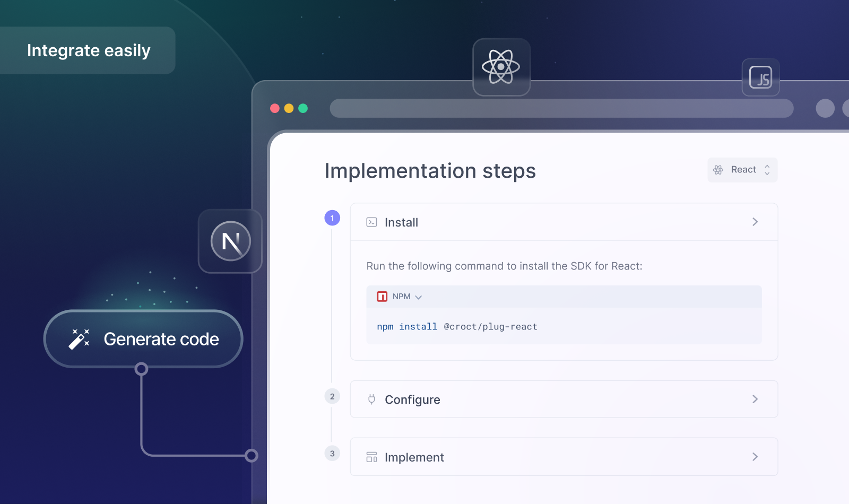Click the Implementation steps heading
Image resolution: width=849 pixels, height=504 pixels.
tap(430, 171)
